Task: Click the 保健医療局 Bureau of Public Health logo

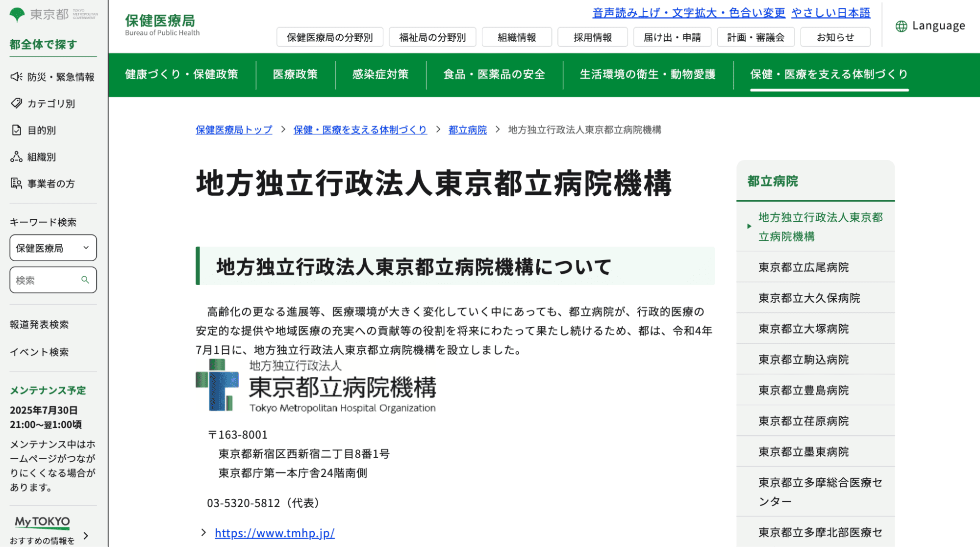Action: tap(162, 25)
